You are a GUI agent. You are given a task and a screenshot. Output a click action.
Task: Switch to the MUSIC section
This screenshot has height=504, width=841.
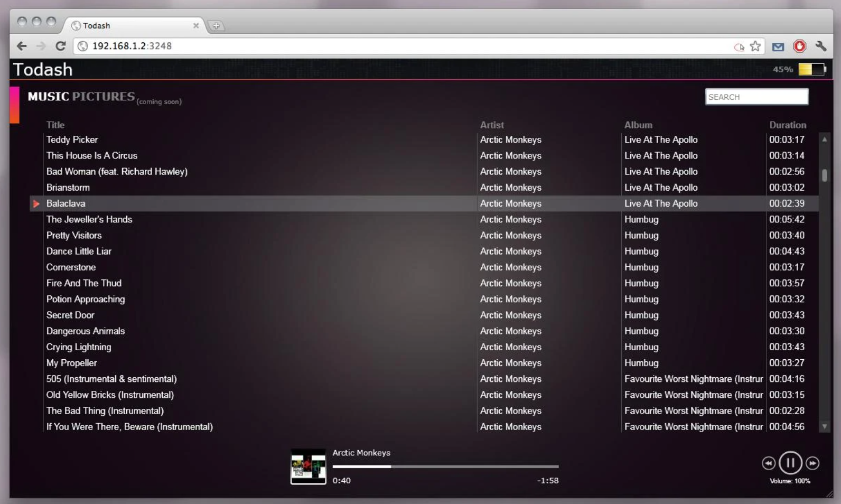coord(48,96)
